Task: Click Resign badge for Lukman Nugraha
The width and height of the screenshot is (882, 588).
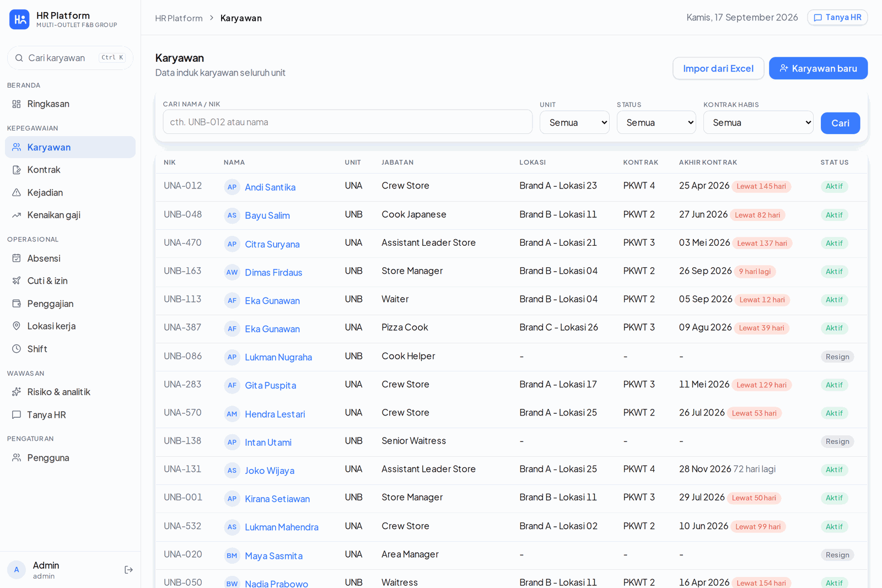Action: (837, 357)
